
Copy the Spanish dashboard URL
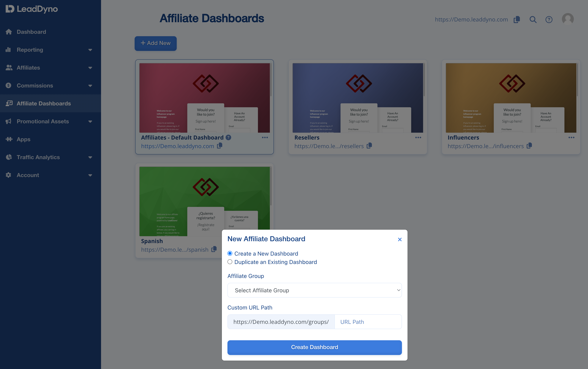coord(214,249)
